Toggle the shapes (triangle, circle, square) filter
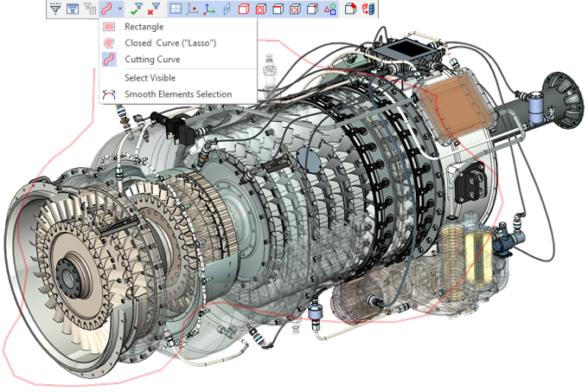588x392 pixels. 330,9
